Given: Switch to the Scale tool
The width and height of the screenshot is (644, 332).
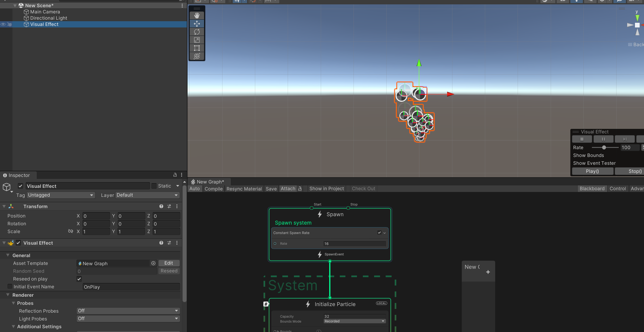Looking at the screenshot, I should (197, 40).
